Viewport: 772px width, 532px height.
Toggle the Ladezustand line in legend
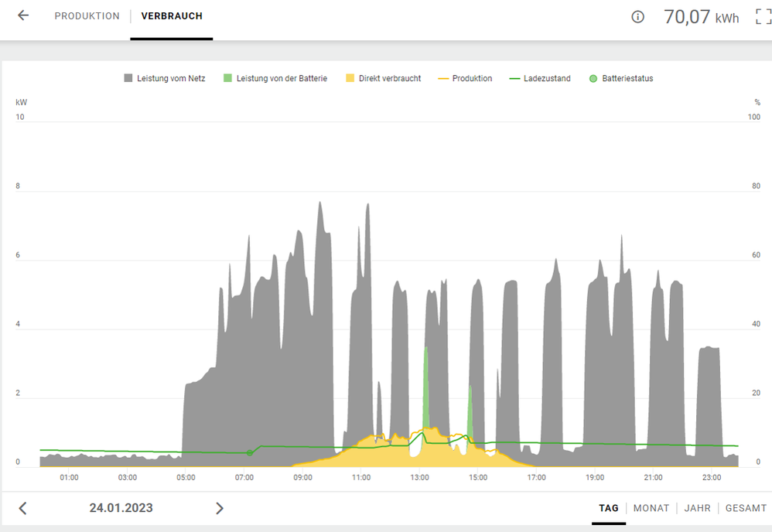[x=540, y=78]
